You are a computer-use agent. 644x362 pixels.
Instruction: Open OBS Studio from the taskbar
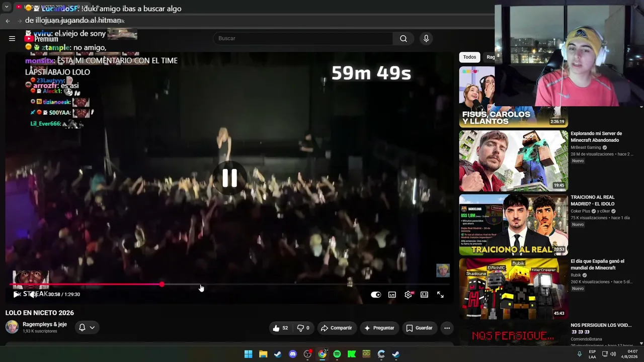tap(307, 354)
